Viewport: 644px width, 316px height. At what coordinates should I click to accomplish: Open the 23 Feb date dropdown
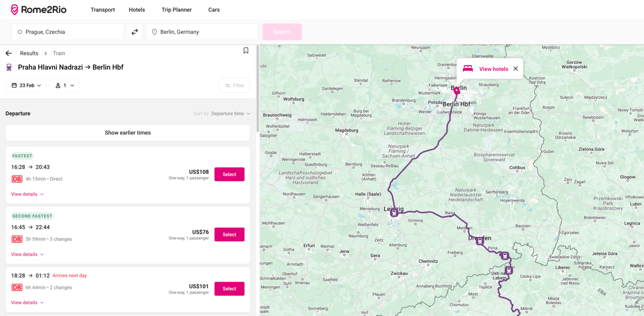coord(26,85)
